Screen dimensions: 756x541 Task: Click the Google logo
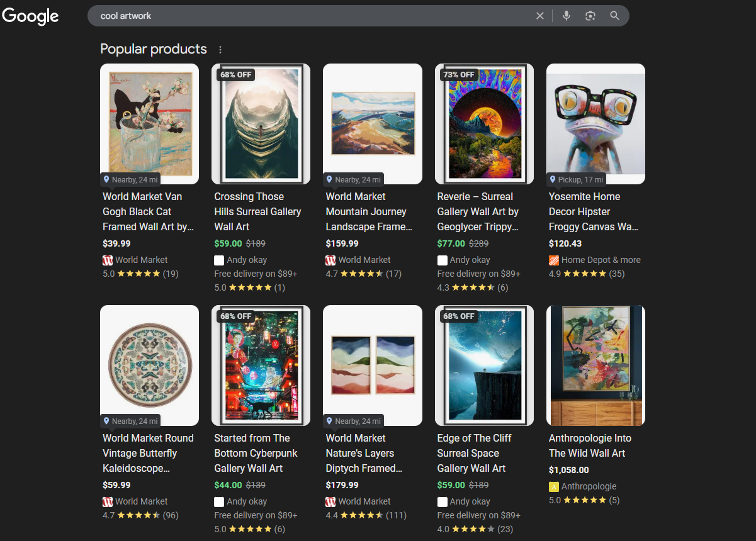(30, 16)
